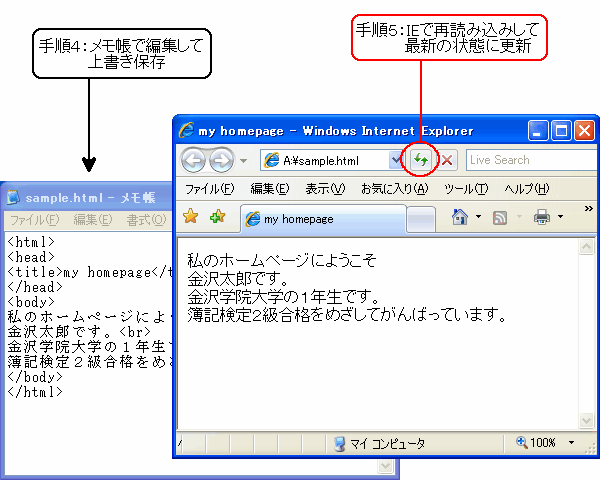Open 編集(E) menu in Notepad window
Screen dimensions: 600x480
pos(93,220)
